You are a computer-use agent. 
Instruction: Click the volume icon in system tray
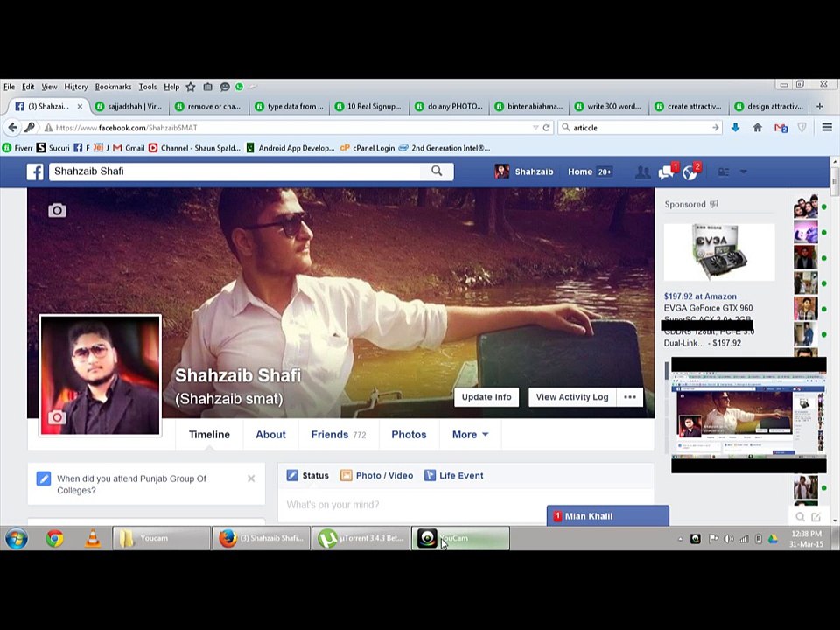click(x=729, y=539)
